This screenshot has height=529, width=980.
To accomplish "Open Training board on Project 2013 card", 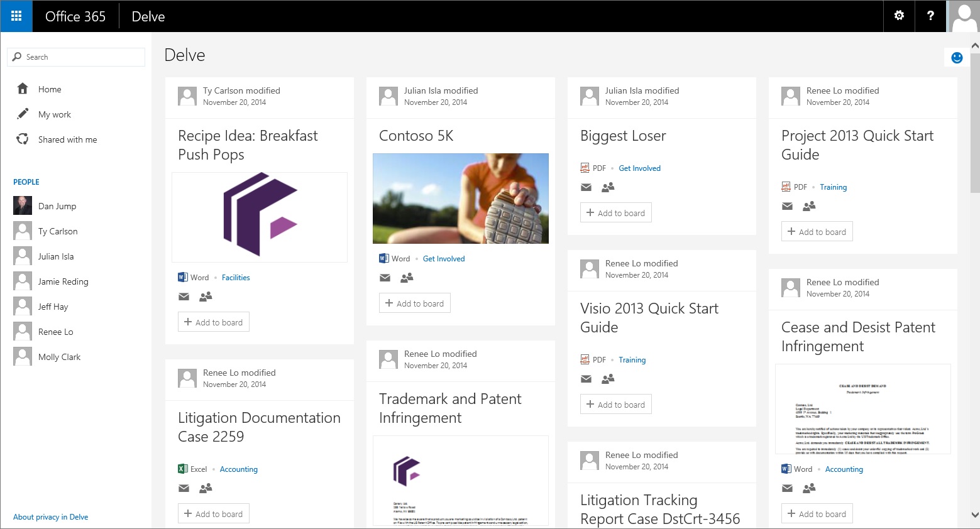I will (x=833, y=187).
